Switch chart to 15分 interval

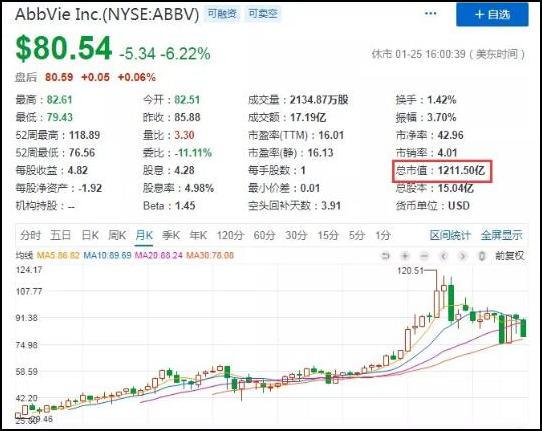(328, 235)
